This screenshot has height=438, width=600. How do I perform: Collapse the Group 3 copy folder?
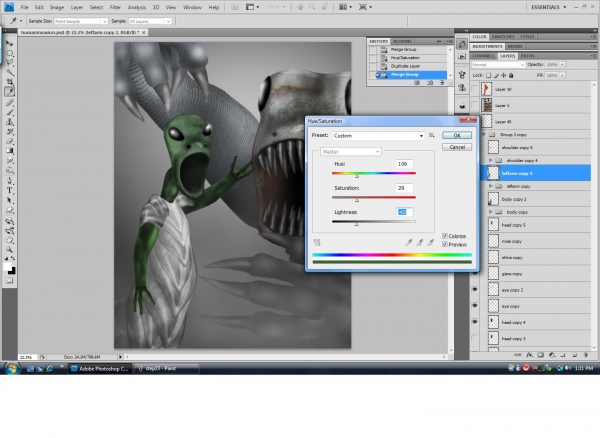[x=483, y=134]
